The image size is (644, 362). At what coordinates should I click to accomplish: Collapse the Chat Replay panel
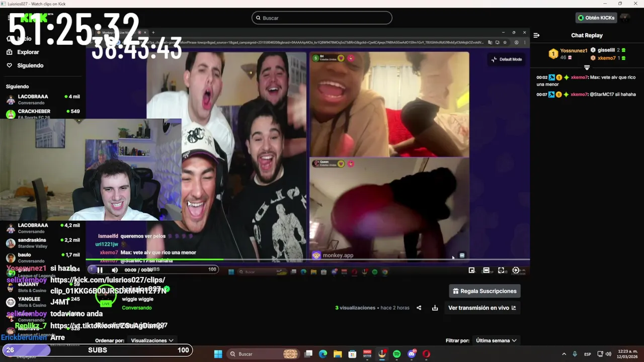(x=536, y=35)
